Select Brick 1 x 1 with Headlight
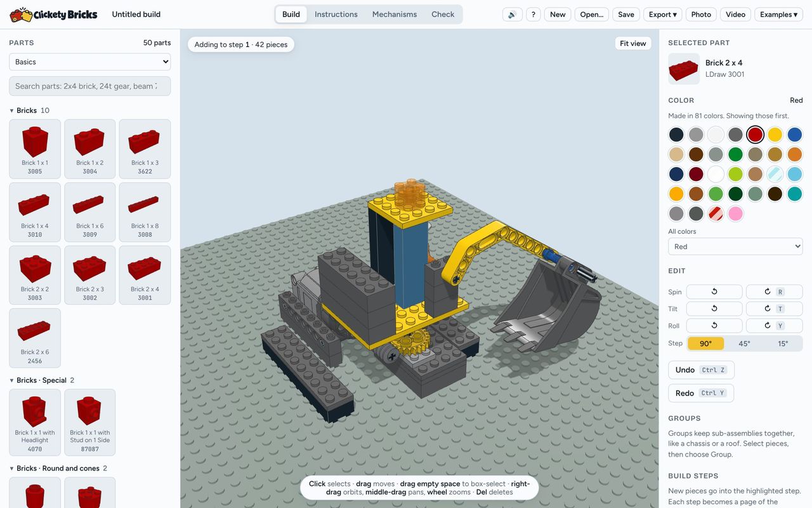This screenshot has height=508, width=812. coord(35,422)
